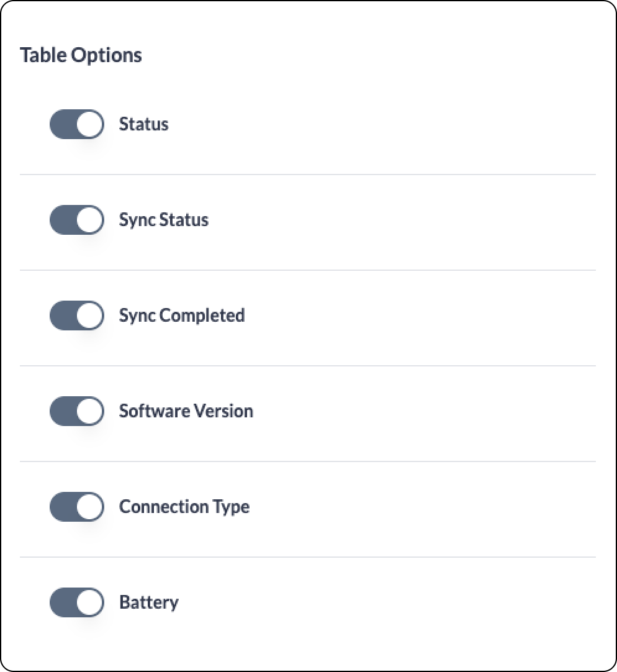Screen dimensions: 617x672
Task: Click the Table Options heading
Action: 81,56
